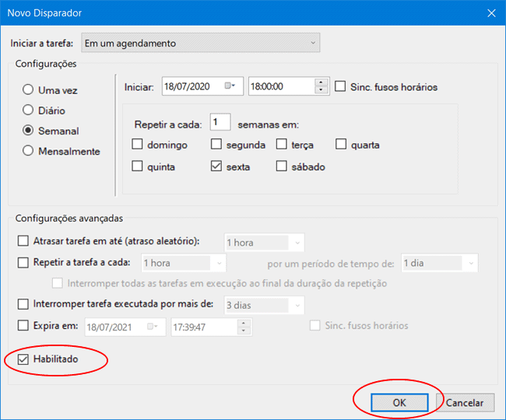Check Atrasar tarefa em até option

pyautogui.click(x=23, y=243)
